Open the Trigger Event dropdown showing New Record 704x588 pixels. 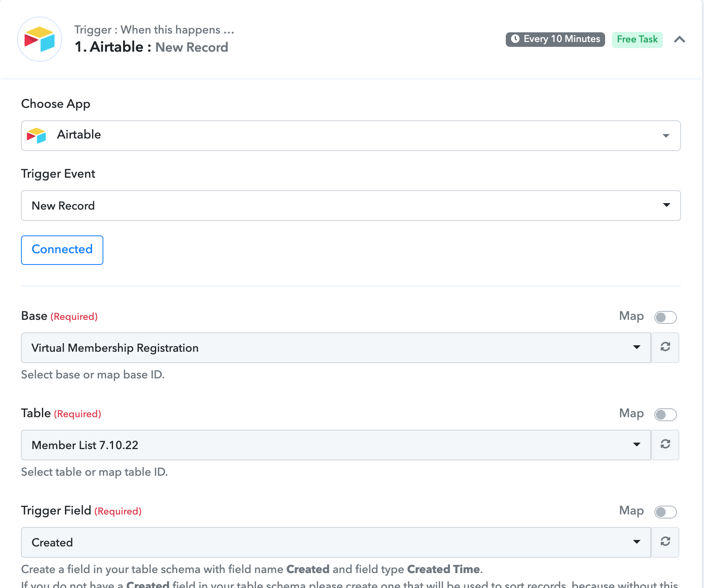coord(351,206)
